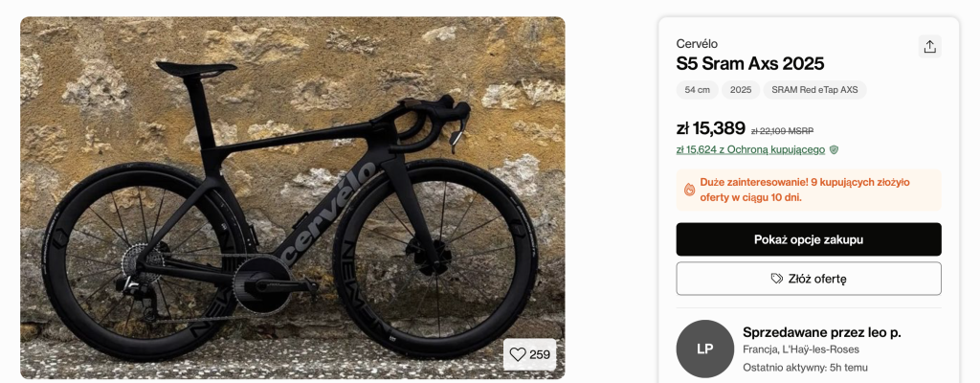980x383 pixels.
Task: Select the 54 cm size chip
Action: click(x=697, y=90)
